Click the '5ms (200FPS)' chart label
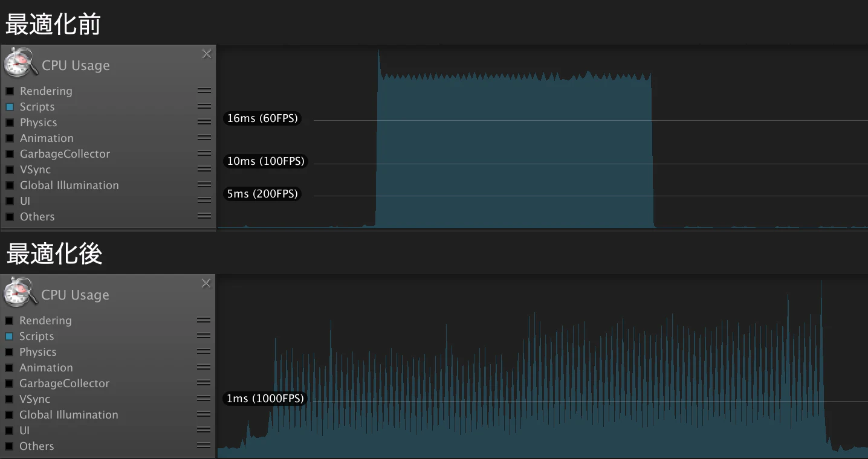868x459 pixels. (x=262, y=194)
